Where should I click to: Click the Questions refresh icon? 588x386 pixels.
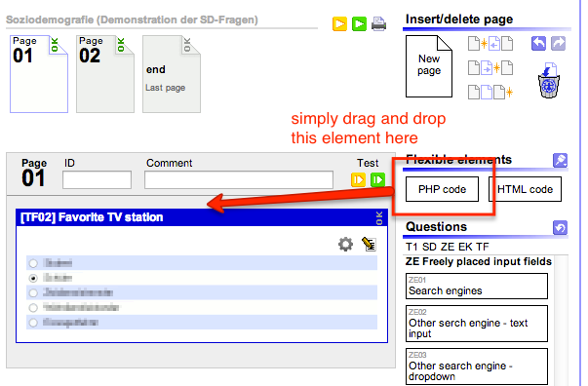[x=561, y=227]
